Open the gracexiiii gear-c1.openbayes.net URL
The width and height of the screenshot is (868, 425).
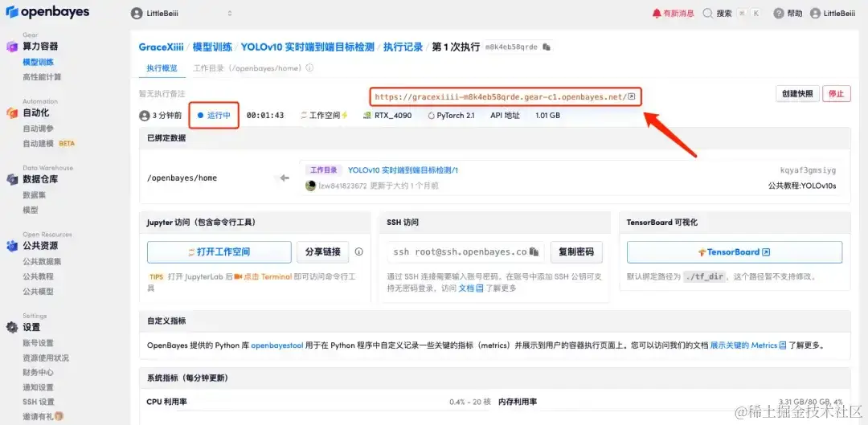click(x=501, y=97)
